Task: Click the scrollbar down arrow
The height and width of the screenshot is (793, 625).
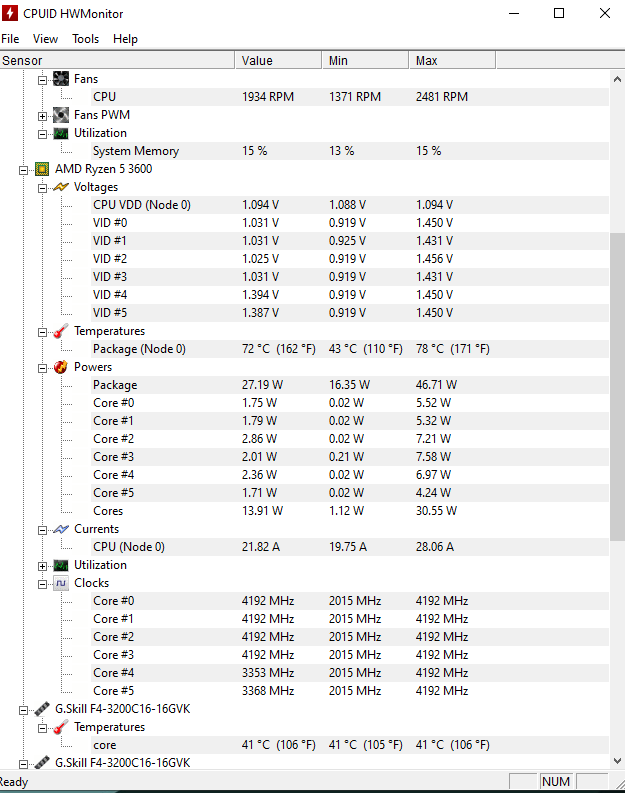Action: tap(617, 761)
